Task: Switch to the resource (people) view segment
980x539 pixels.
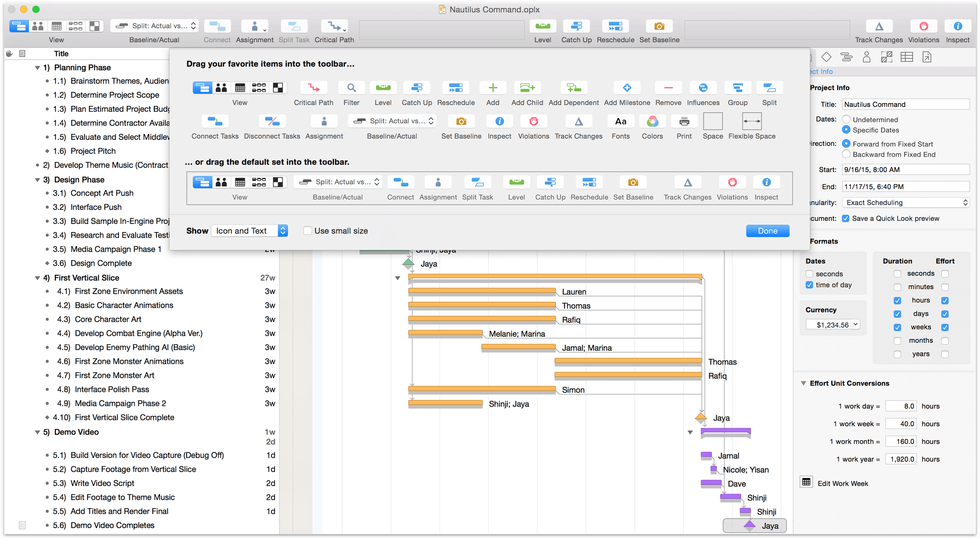Action: coord(38,26)
